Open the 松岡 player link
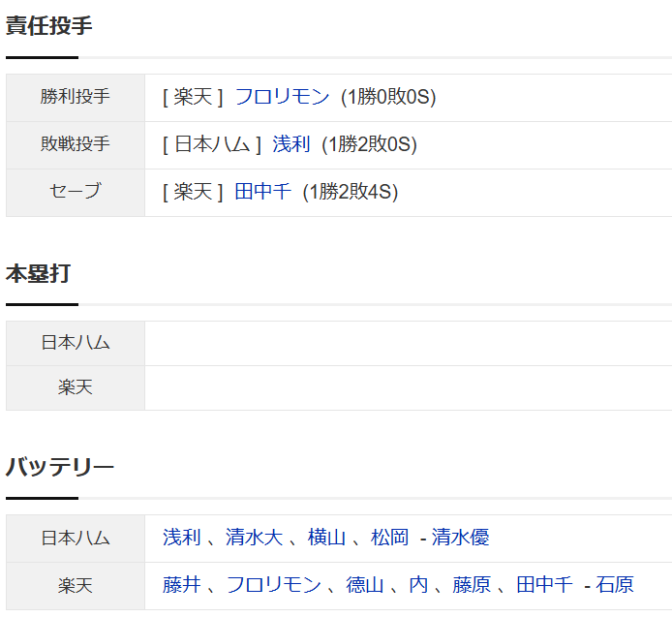Image resolution: width=672 pixels, height=617 pixels. (x=389, y=538)
